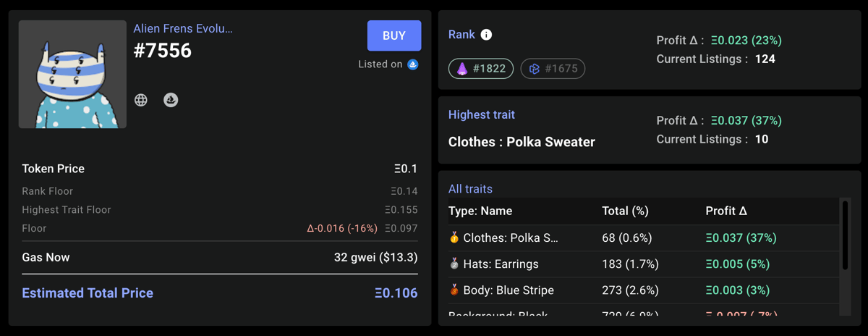Open the OpenSea boat icon under token ID
868x336 pixels.
(x=171, y=100)
